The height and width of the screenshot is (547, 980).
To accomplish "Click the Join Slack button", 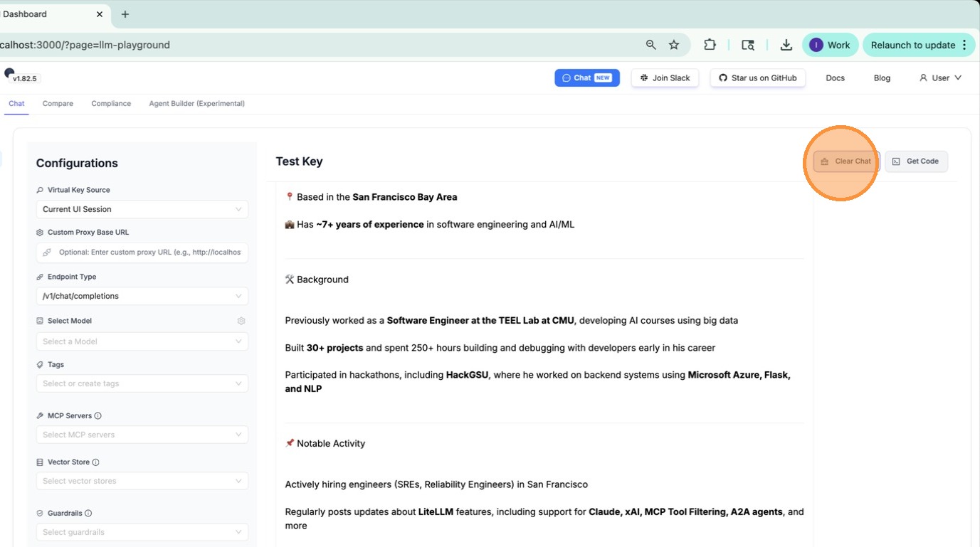I will (665, 78).
